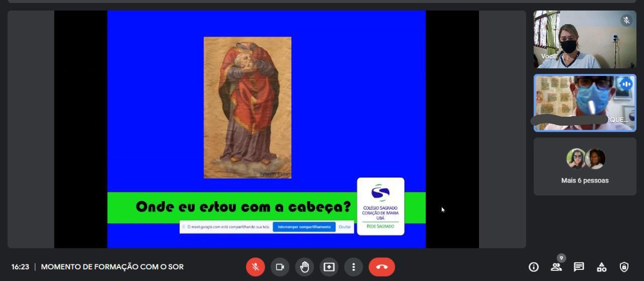The width and height of the screenshot is (644, 281).
Task: Select your own Você video tile
Action: pos(585,39)
